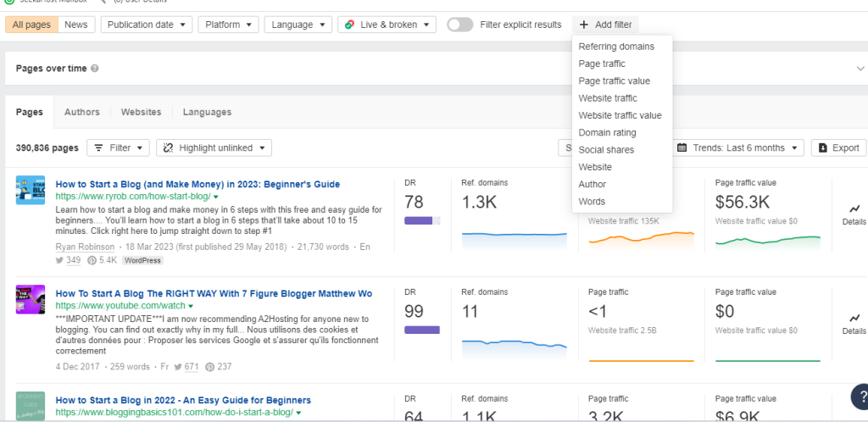Expand bloggingbasics101 URL dropdown arrow
This screenshot has width=868, height=422.
click(x=299, y=413)
